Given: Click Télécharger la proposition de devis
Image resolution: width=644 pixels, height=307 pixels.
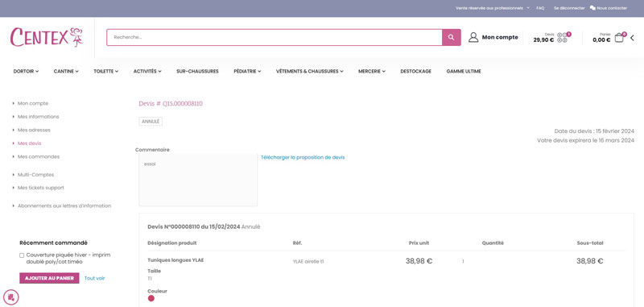Looking at the screenshot, I should point(303,157).
